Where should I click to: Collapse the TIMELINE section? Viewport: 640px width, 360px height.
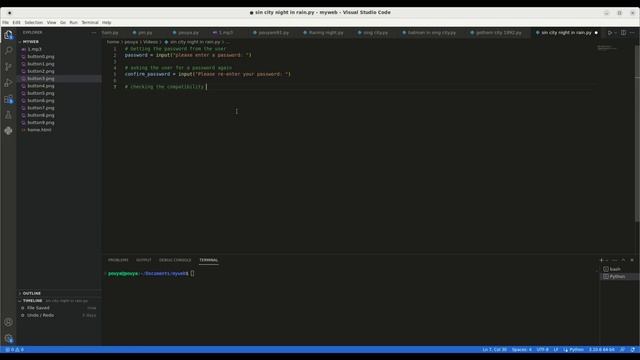click(32, 301)
